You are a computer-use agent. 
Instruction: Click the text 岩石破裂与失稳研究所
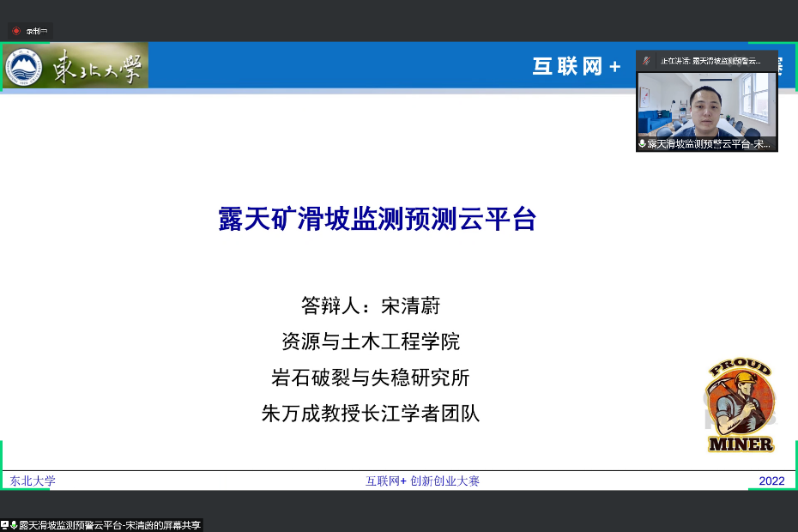pyautogui.click(x=370, y=378)
